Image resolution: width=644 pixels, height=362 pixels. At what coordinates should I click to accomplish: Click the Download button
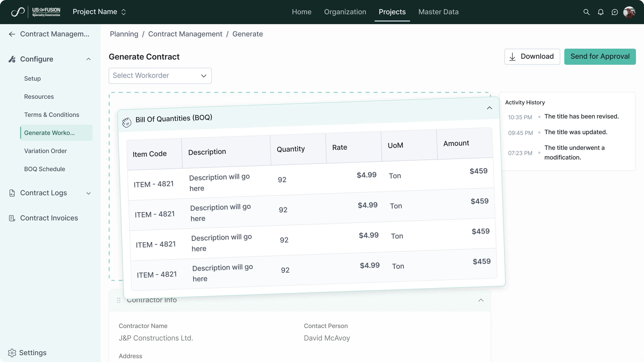(x=532, y=56)
